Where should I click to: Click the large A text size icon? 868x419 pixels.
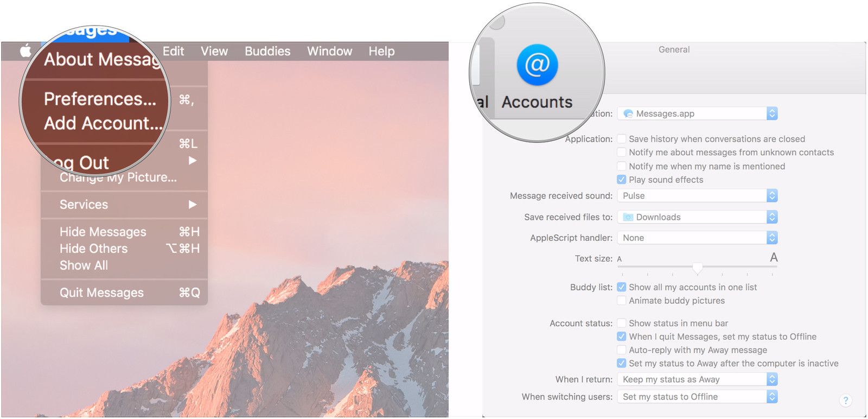click(x=774, y=258)
